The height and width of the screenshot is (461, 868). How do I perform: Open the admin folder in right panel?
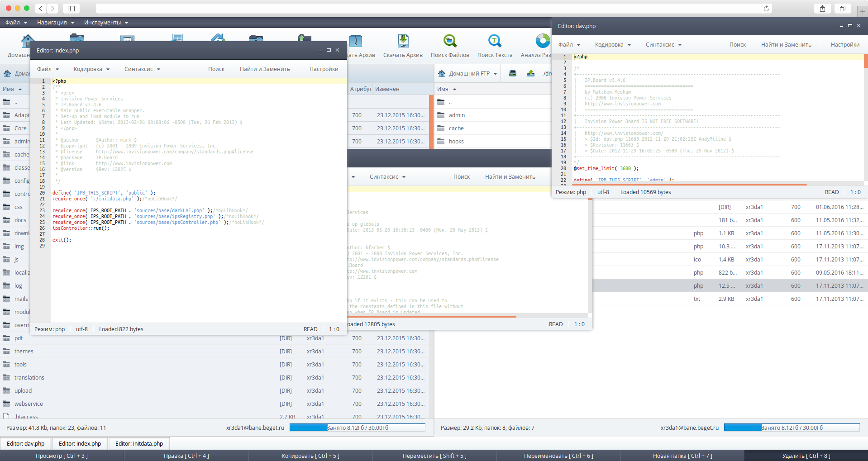tap(457, 115)
